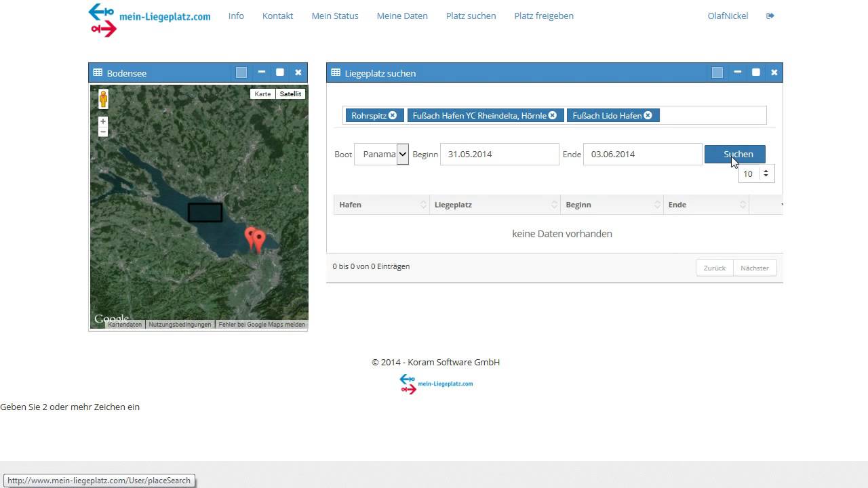Click the mein-Liegeplatz.com logo in header
868x488 pixels.
tap(149, 19)
